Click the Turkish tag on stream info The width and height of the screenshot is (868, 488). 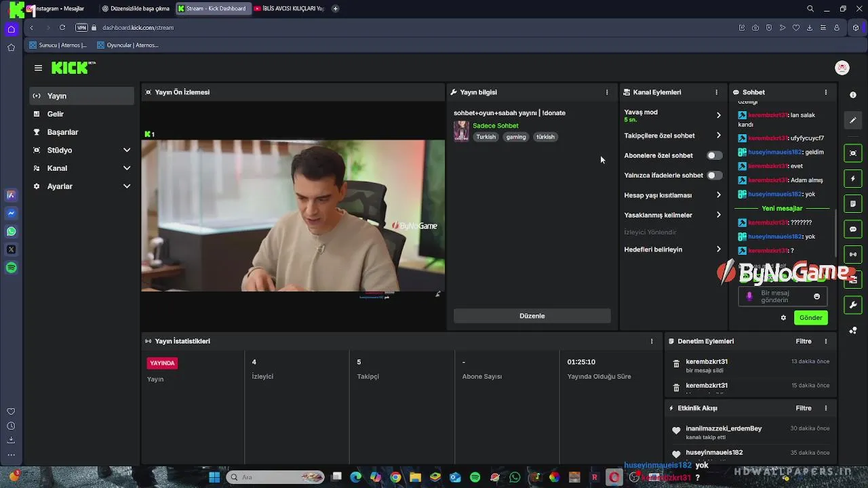(486, 137)
